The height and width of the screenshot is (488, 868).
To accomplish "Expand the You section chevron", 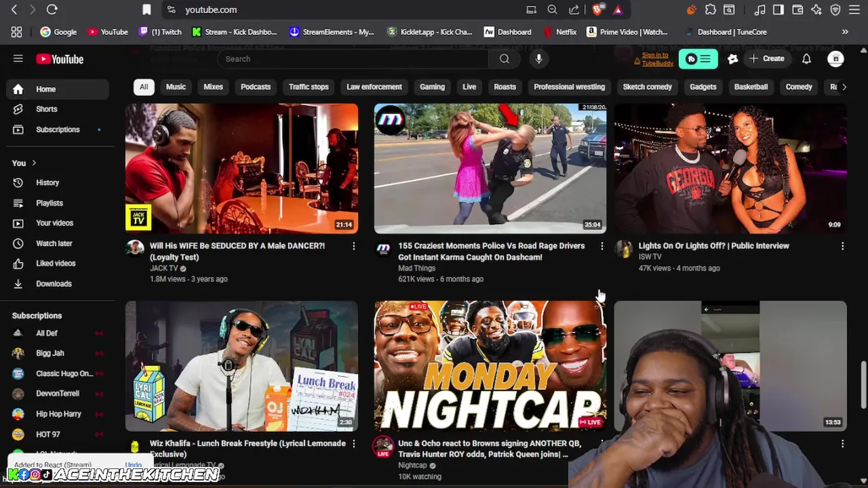I will (34, 163).
